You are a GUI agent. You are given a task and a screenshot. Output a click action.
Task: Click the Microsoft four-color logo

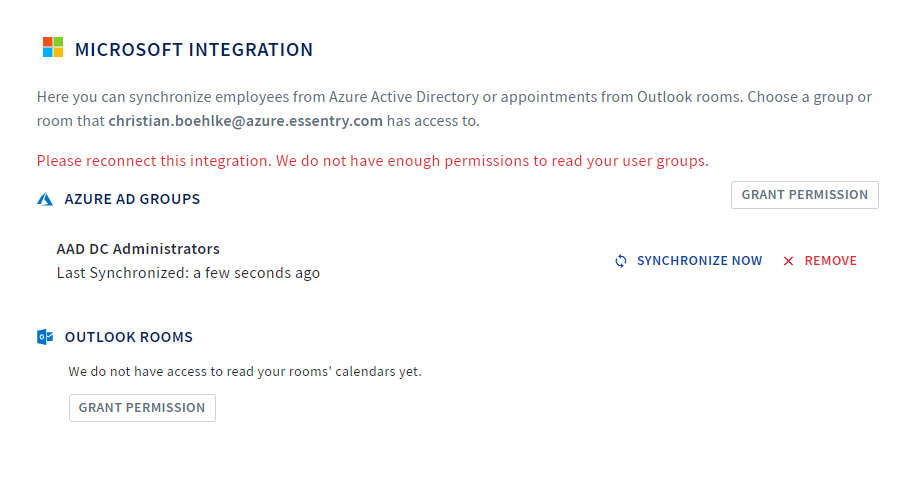point(53,47)
